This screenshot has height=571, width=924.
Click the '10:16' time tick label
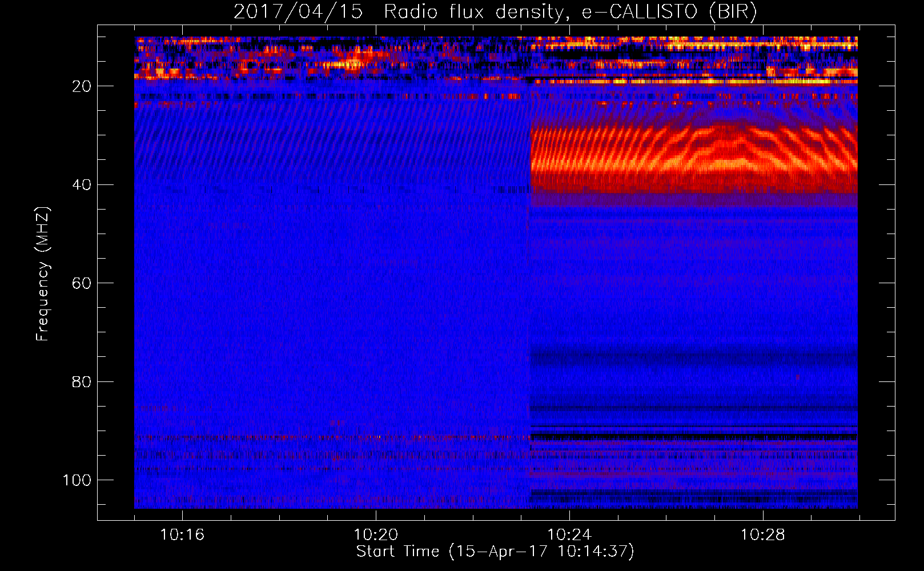pyautogui.click(x=182, y=535)
